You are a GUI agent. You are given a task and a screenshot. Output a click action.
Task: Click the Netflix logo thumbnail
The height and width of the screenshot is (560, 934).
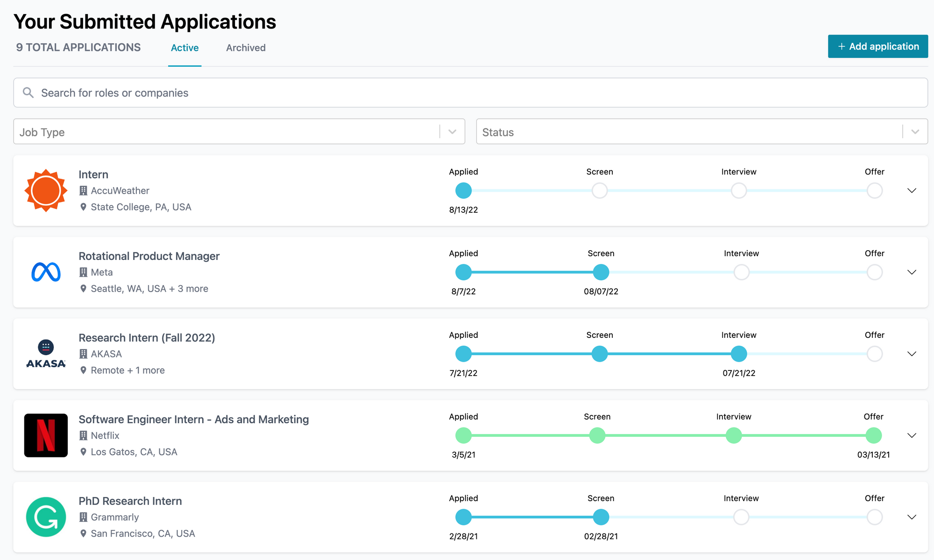coord(45,435)
